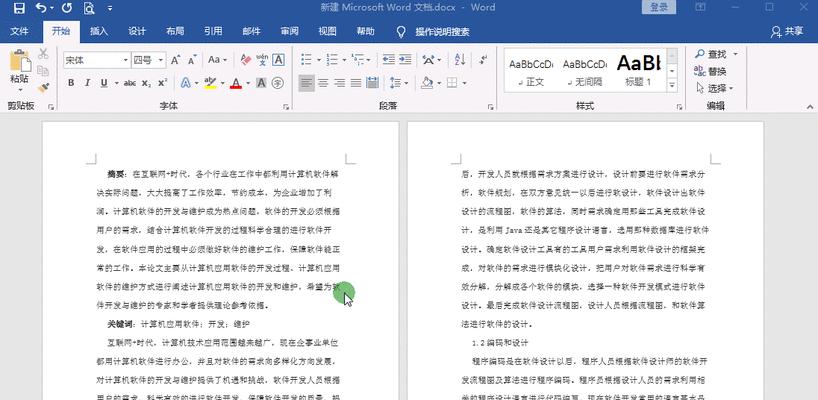Open the 引用 tab
The width and height of the screenshot is (818, 400).
[213, 31]
